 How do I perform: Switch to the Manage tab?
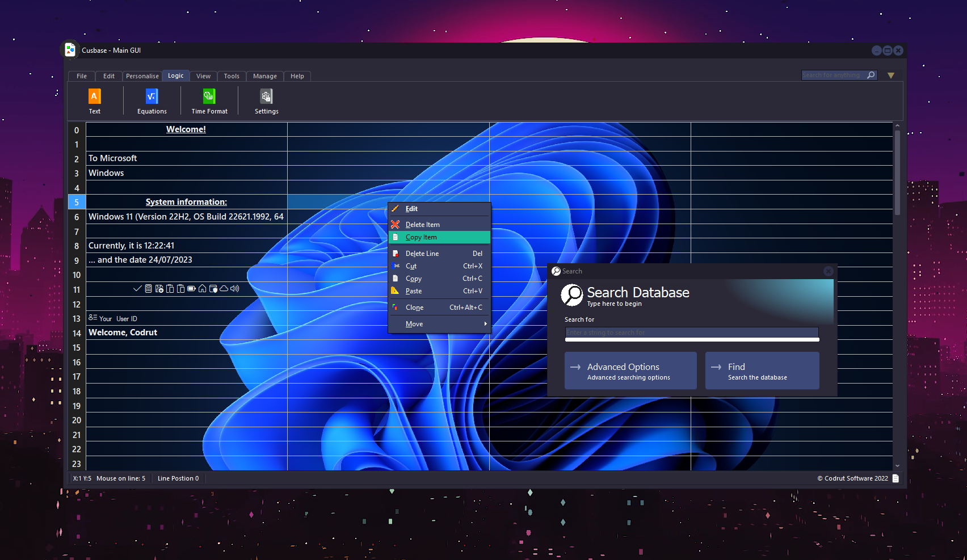coord(265,76)
